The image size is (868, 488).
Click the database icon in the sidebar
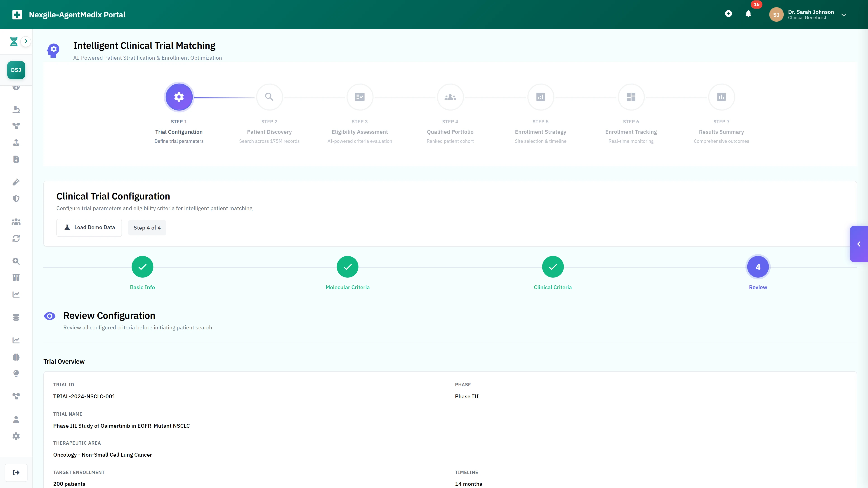pos(16,317)
